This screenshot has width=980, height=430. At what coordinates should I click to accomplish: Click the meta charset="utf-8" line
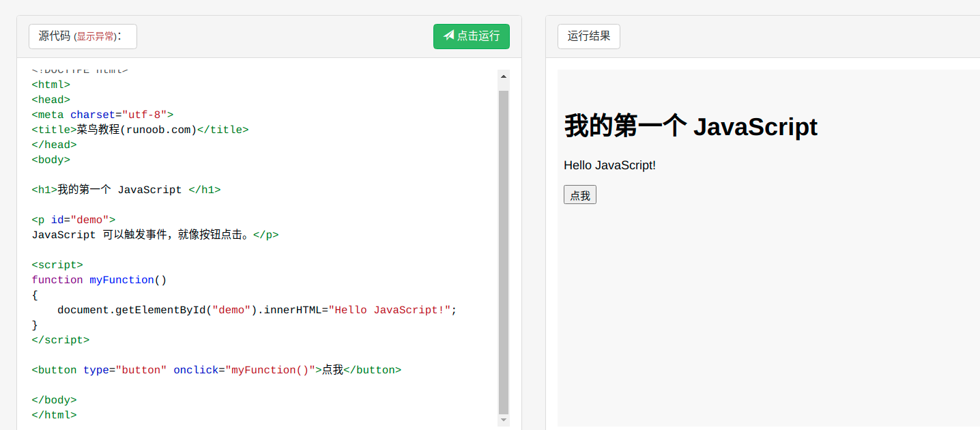click(102, 115)
